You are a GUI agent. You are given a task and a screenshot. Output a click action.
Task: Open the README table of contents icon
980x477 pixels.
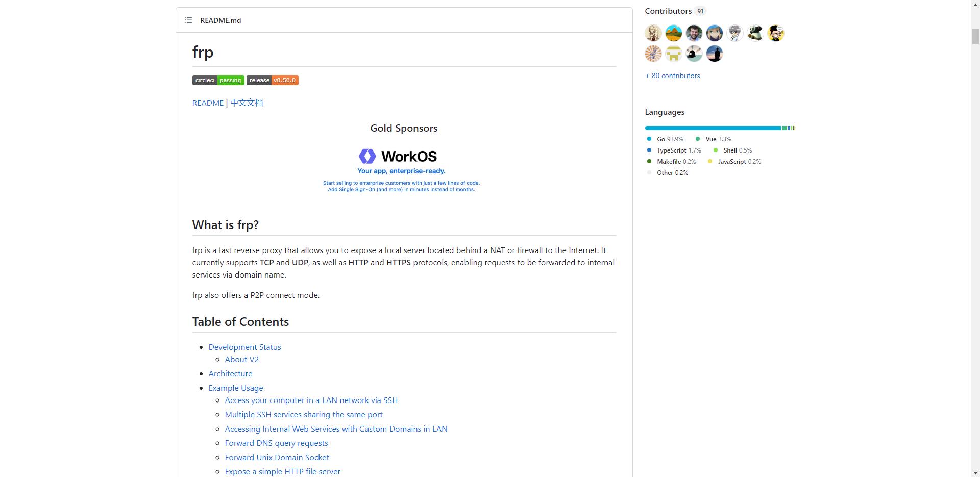188,20
